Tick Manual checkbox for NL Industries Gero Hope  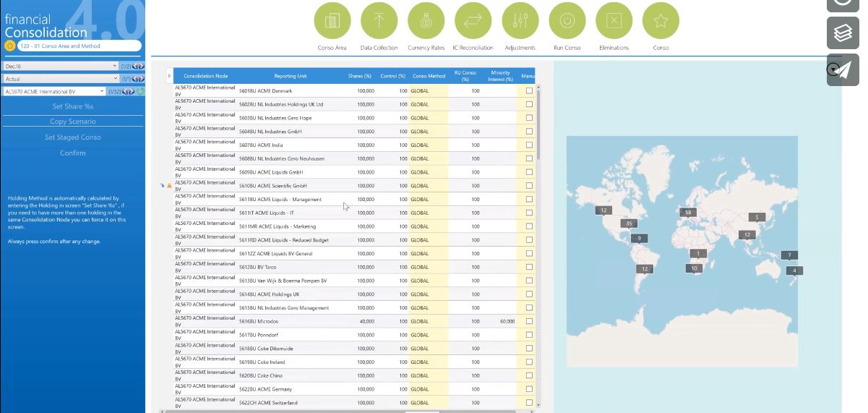pyautogui.click(x=529, y=118)
